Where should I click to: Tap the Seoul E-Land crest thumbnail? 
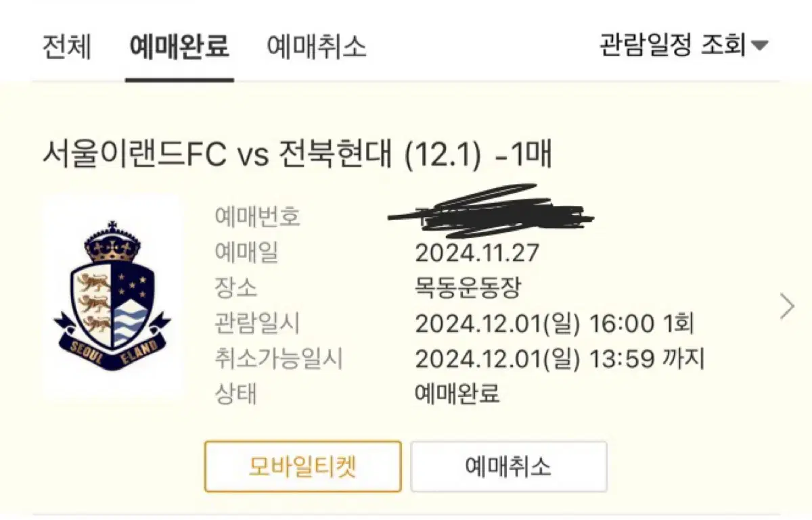coord(112,296)
